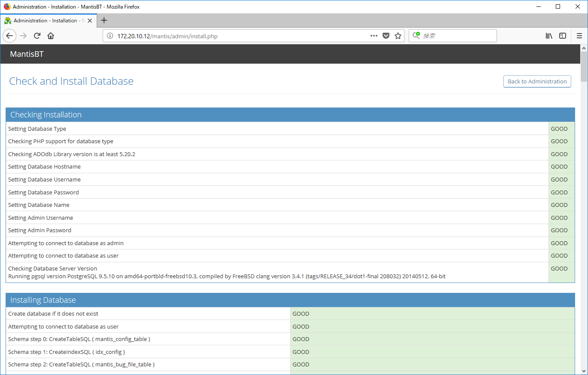The width and height of the screenshot is (588, 375).
Task: Click Schema step 2 mantis_bug_file_table text
Action: point(81,365)
